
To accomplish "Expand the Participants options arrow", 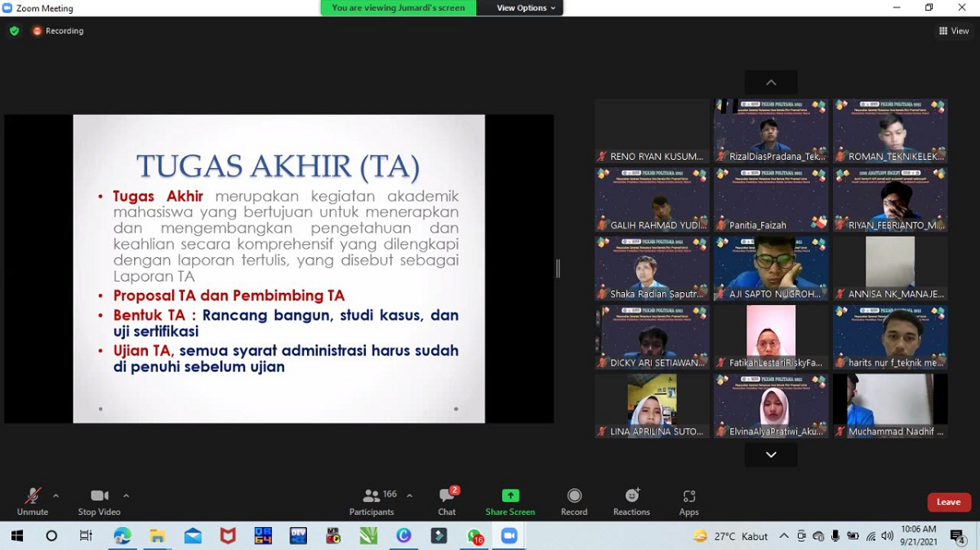I will [x=409, y=495].
